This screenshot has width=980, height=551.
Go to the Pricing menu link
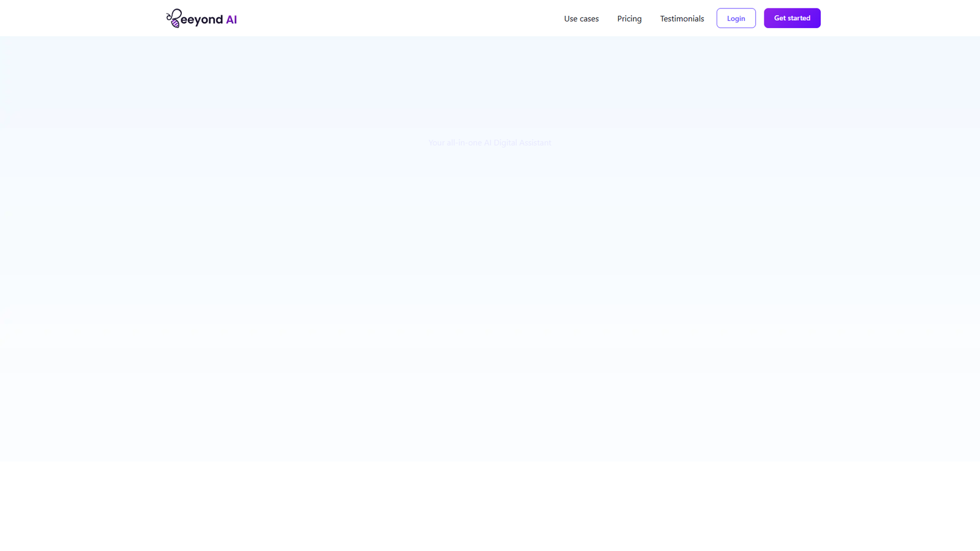[x=629, y=18]
